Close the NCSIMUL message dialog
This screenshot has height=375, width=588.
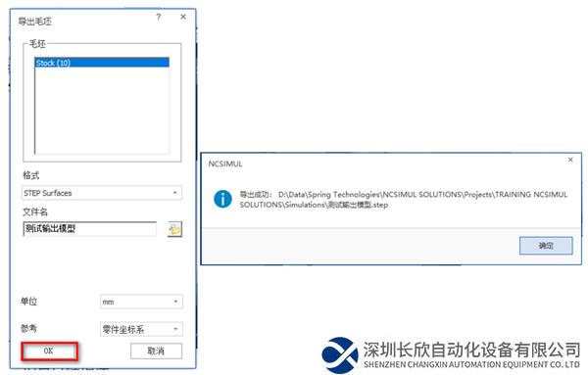[570, 160]
